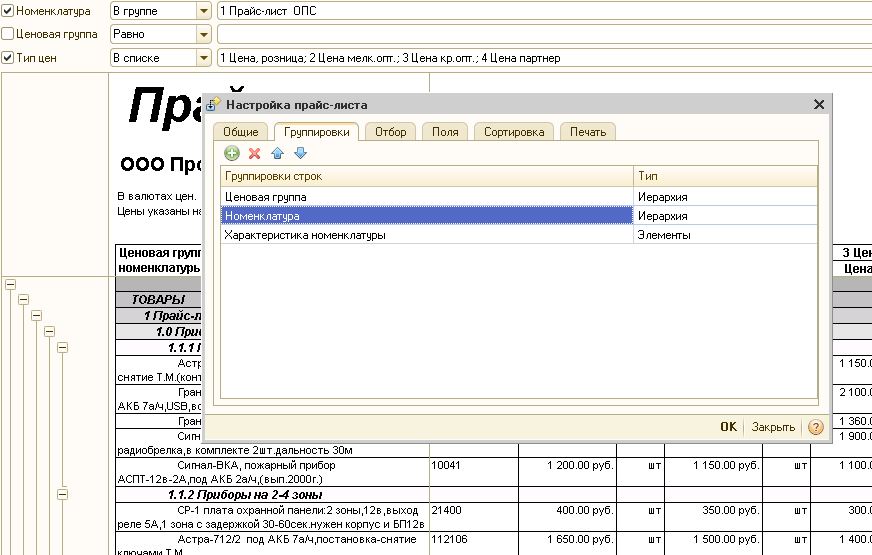Open the 'В списке' comparison dropdown
Screen dimensions: 872x555
pyautogui.click(x=204, y=58)
